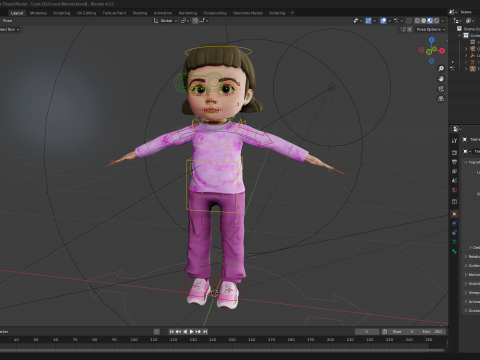Open the Scene properties tab icon
This screenshot has height=360, width=480.
(454, 180)
